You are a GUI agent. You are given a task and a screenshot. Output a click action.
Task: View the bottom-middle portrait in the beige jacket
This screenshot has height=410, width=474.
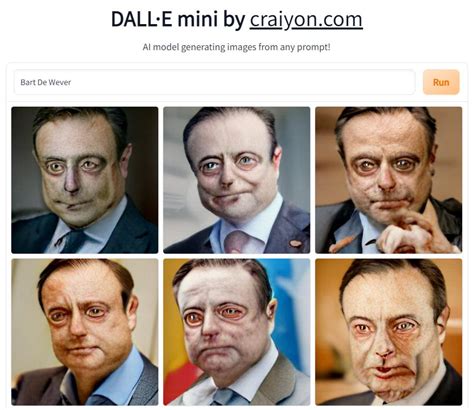click(237, 332)
